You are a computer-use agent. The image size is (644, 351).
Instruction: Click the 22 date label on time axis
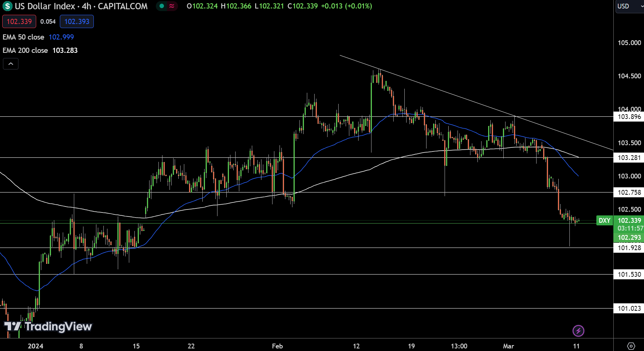coord(191,346)
